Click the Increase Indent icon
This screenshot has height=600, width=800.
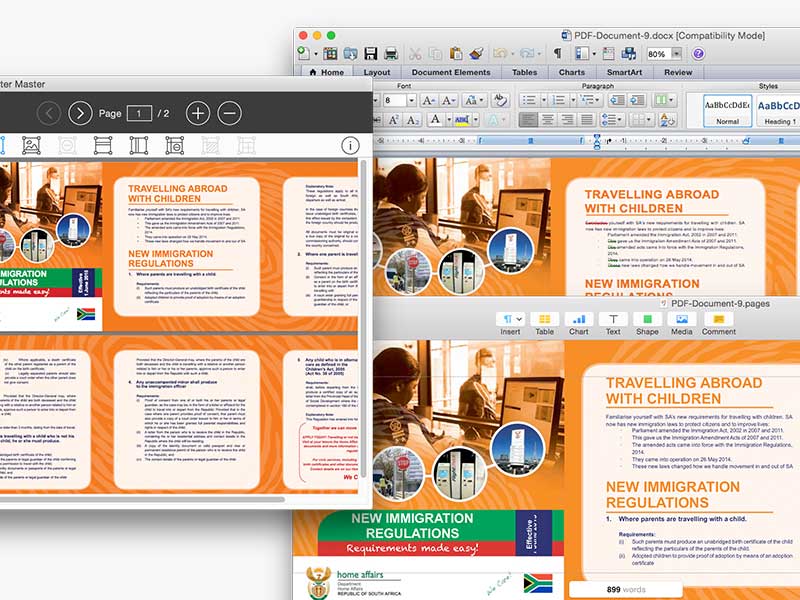point(638,100)
